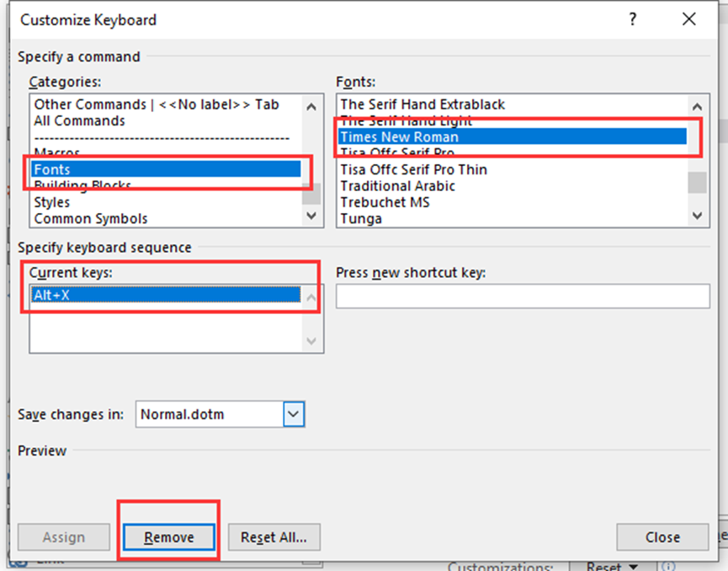This screenshot has width=728, height=571.
Task: Click the dialog Help question mark
Action: tap(632, 19)
